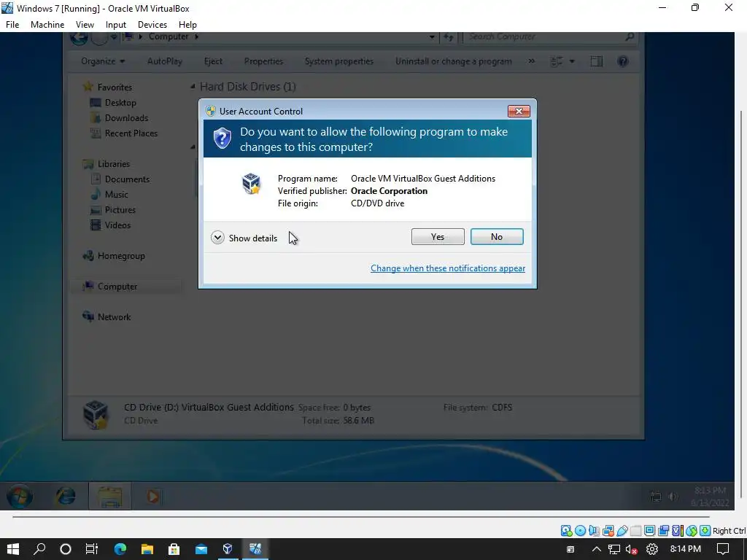
Task: Click Properties in the Explorer toolbar
Action: [x=263, y=61]
